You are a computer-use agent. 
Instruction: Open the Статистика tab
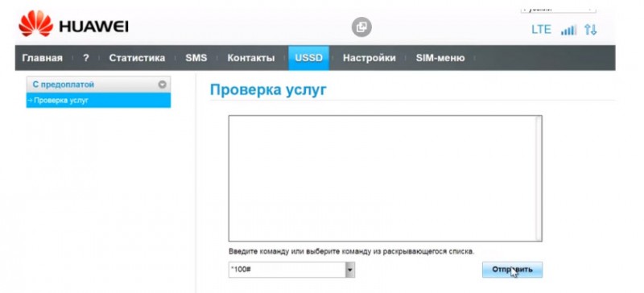pyautogui.click(x=137, y=58)
